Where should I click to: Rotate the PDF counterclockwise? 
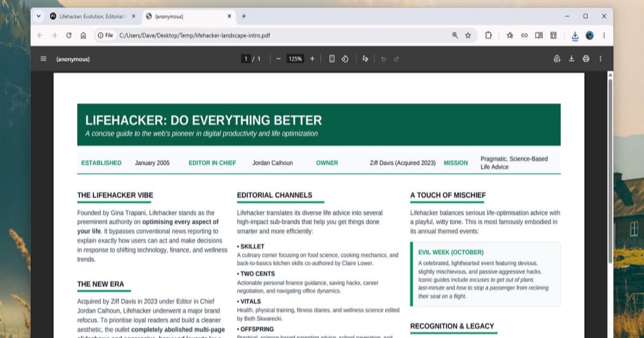(x=346, y=59)
